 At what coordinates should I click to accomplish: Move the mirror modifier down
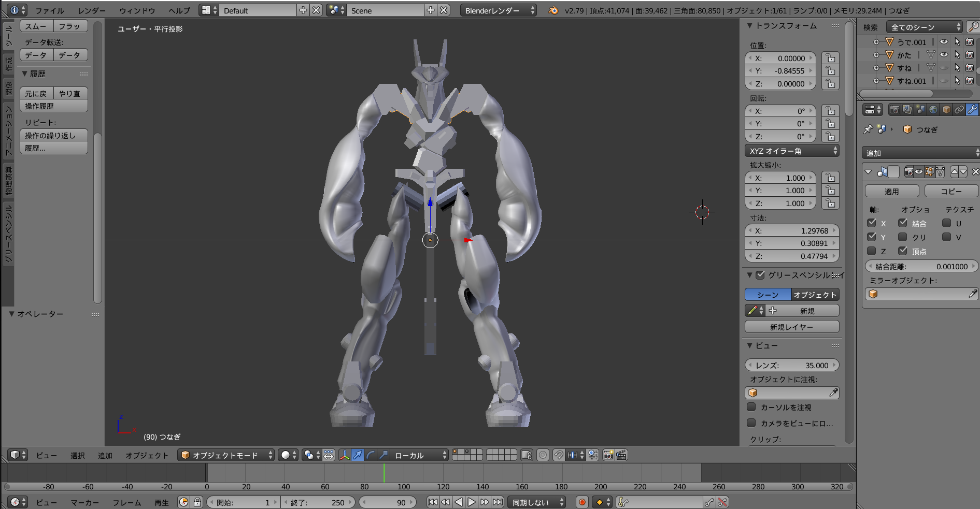tap(963, 172)
